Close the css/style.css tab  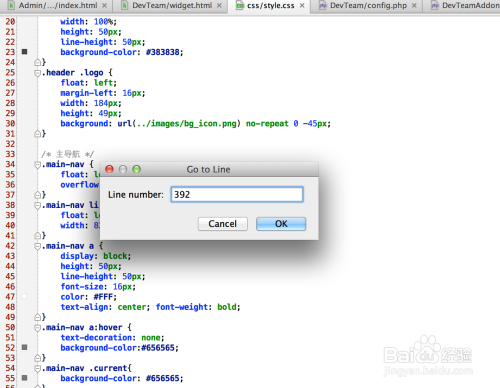point(302,6)
